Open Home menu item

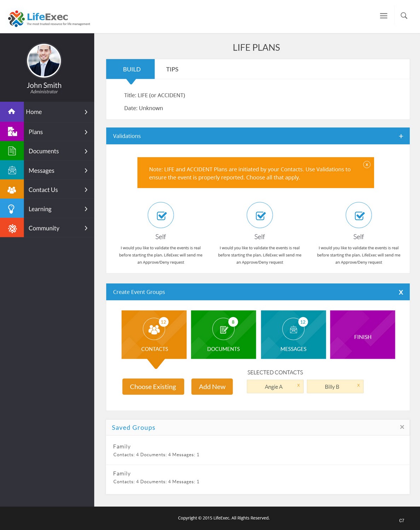47,112
